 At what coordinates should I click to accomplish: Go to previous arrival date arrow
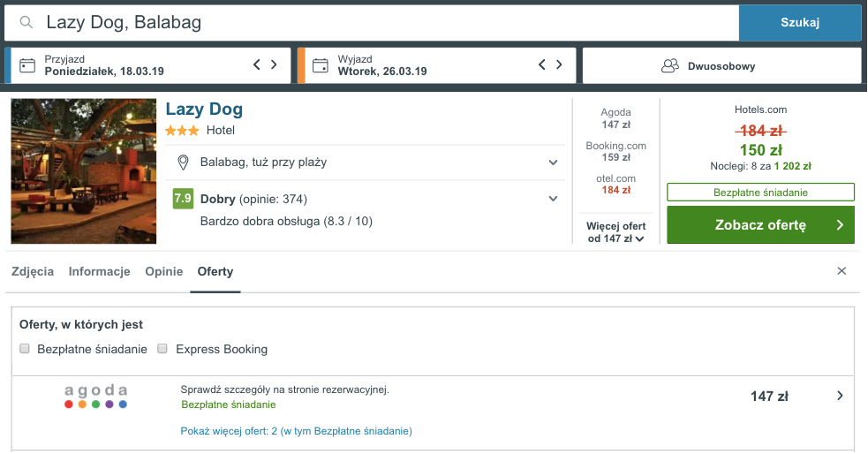click(x=257, y=64)
